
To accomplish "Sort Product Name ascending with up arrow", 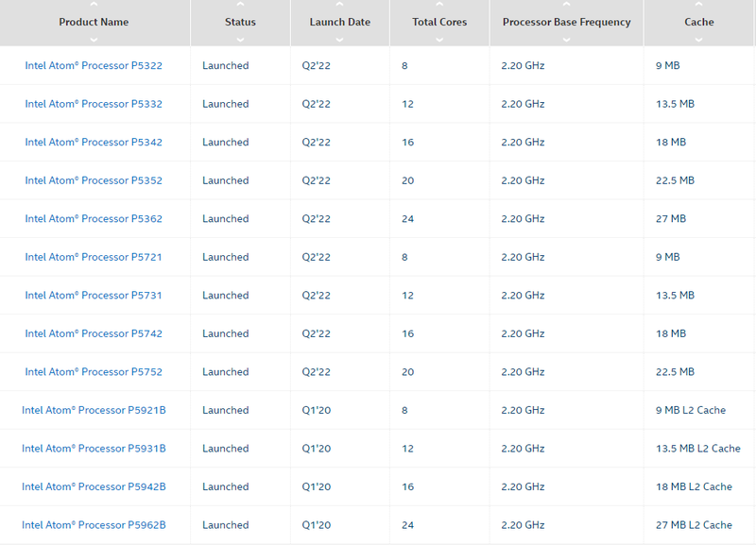I will tap(94, 5).
